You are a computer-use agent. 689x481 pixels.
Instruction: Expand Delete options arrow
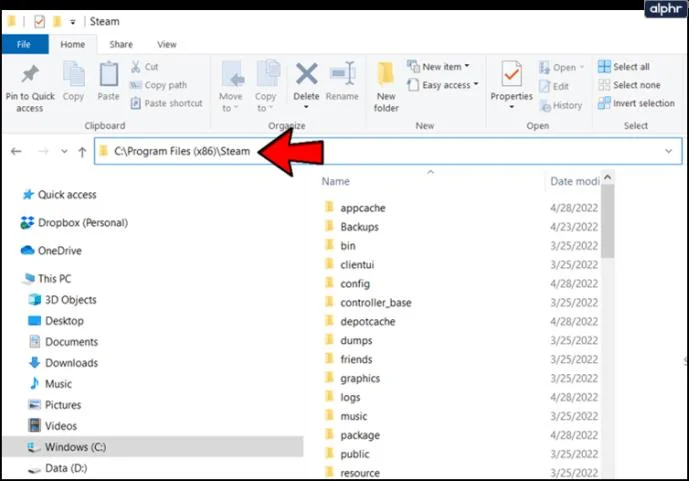click(306, 107)
